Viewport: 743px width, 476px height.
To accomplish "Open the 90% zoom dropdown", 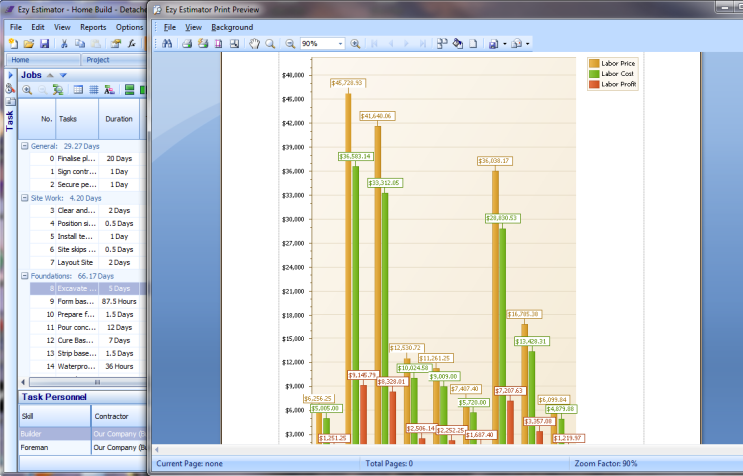I will tap(340, 44).
